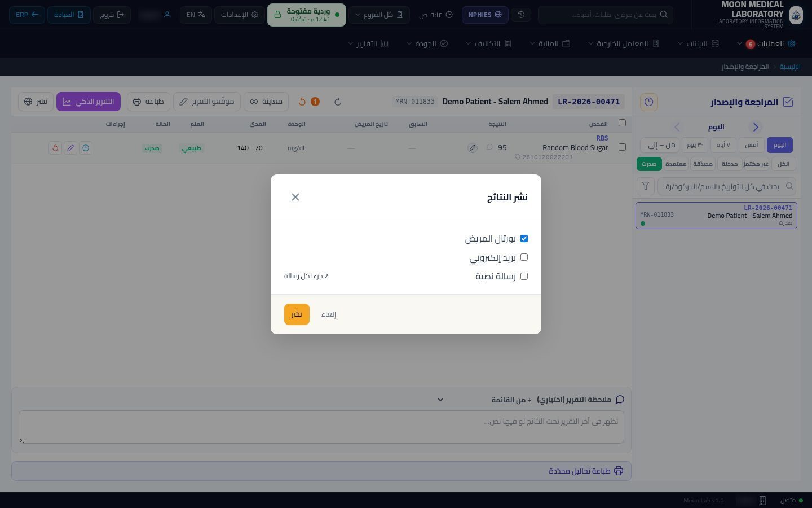Open the التقرير الذكي smart report
812x508 pixels.
(89, 102)
